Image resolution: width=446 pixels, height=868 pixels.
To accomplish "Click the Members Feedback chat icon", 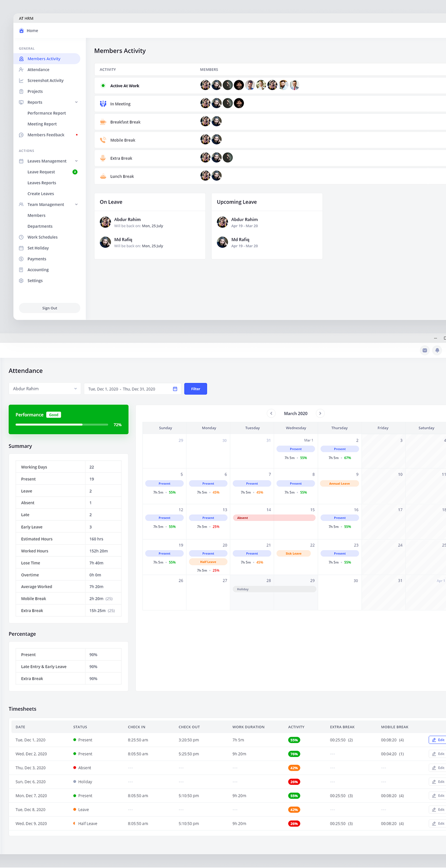I will click(x=21, y=135).
